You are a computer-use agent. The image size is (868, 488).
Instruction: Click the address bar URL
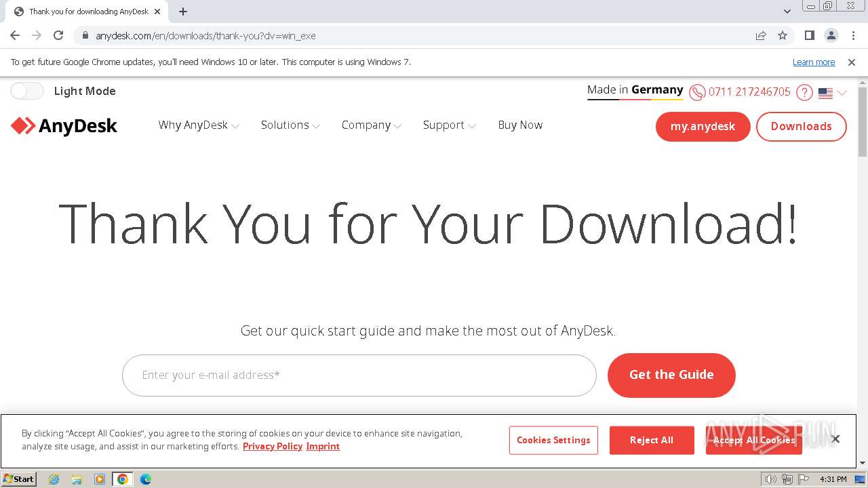tap(205, 36)
